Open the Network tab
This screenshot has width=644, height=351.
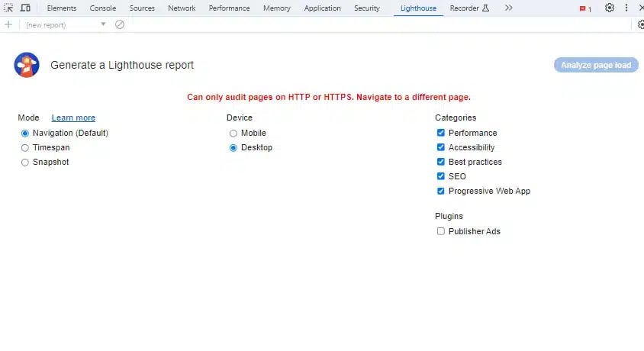182,8
